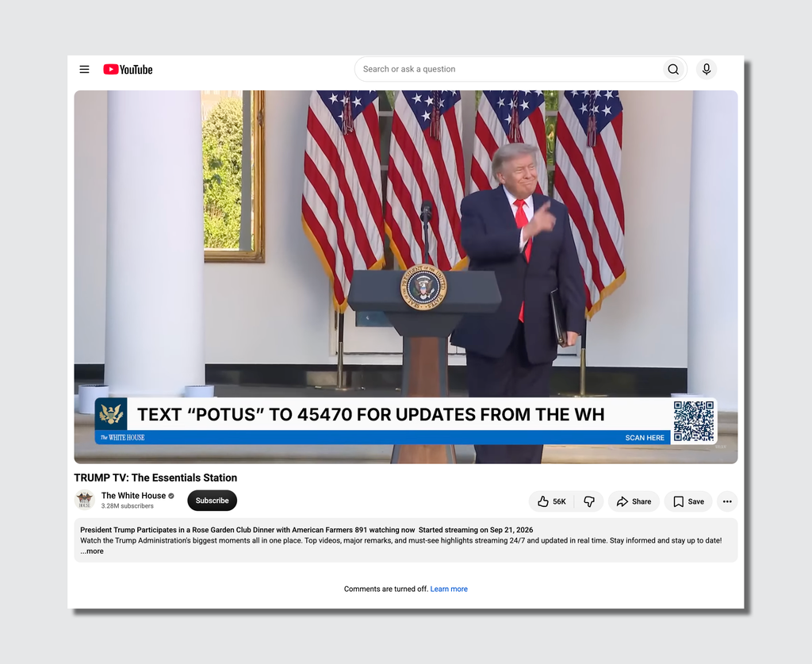The image size is (812, 664).
Task: Click the QR code in the video banner
Action: [x=693, y=420]
